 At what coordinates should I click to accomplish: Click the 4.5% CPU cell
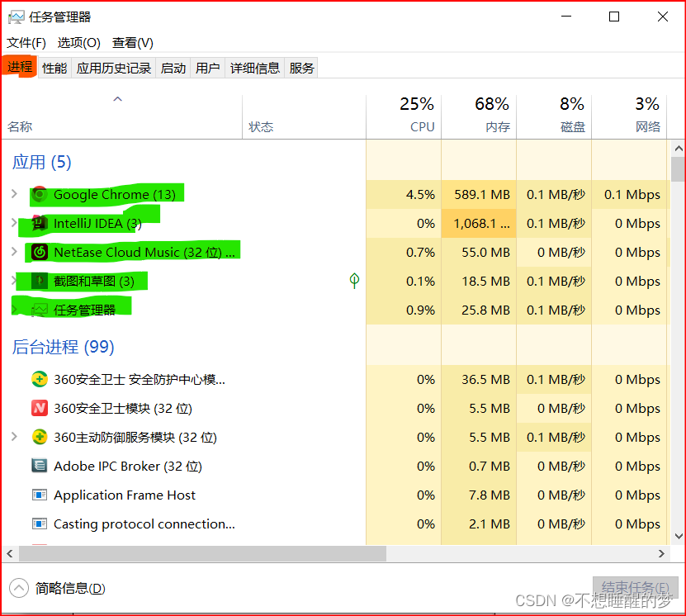pyautogui.click(x=404, y=194)
